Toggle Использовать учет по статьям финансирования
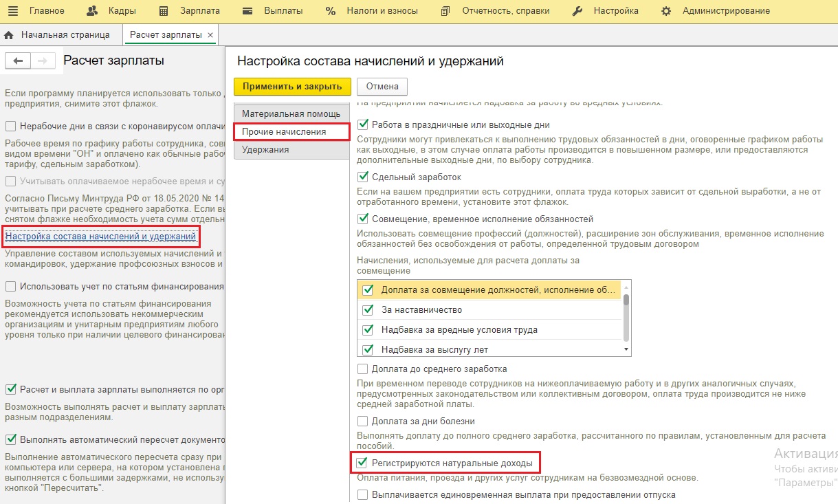This screenshot has height=504, width=838. [x=10, y=286]
